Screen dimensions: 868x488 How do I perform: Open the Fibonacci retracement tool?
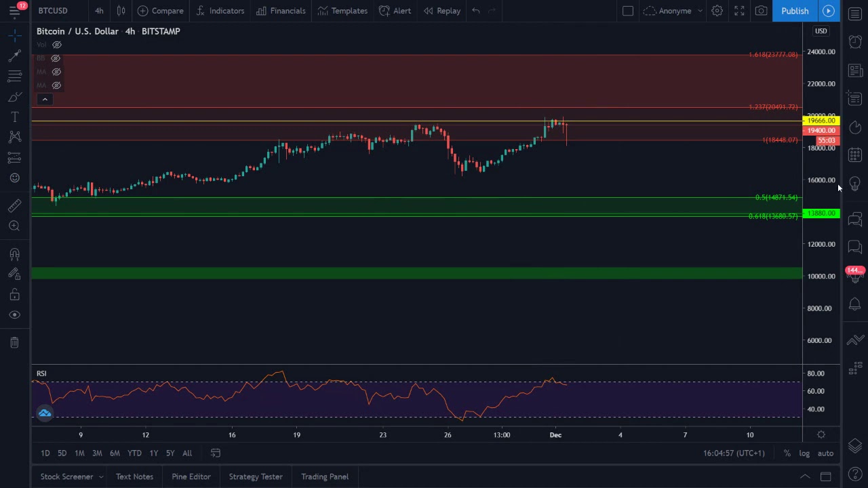pyautogui.click(x=14, y=76)
